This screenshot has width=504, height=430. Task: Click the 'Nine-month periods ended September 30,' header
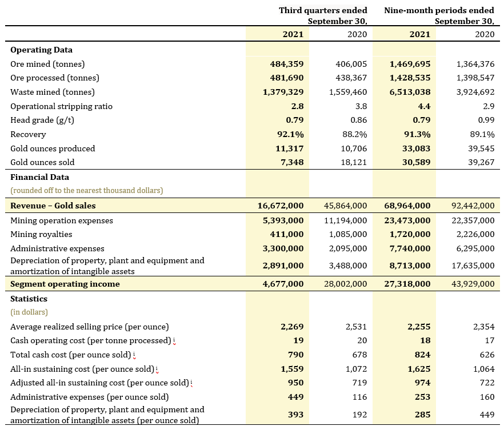439,15
